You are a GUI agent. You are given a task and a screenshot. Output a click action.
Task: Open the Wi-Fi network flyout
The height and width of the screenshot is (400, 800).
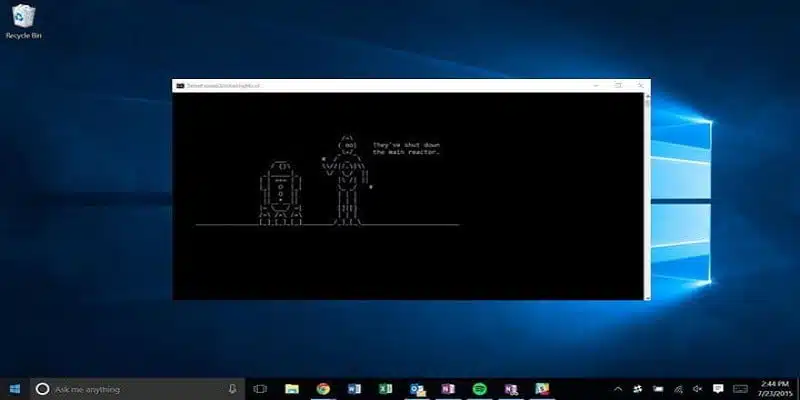(x=679, y=388)
